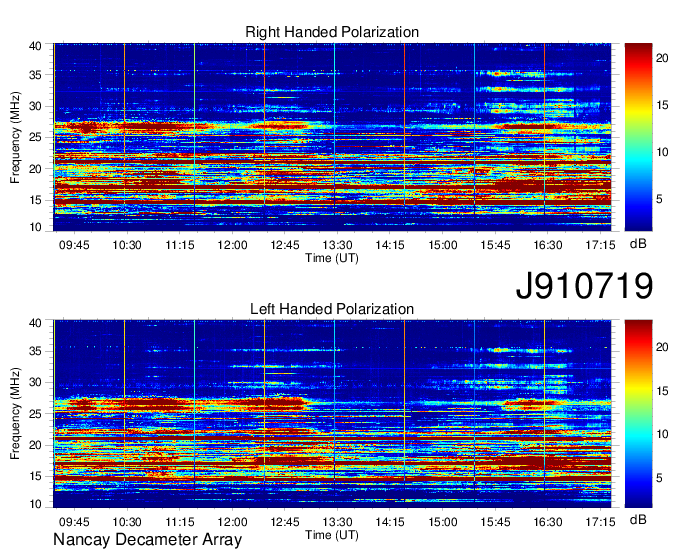Click the 35 MHz tick on Left Handed plot
The width and height of the screenshot is (680, 552).
[35, 351]
